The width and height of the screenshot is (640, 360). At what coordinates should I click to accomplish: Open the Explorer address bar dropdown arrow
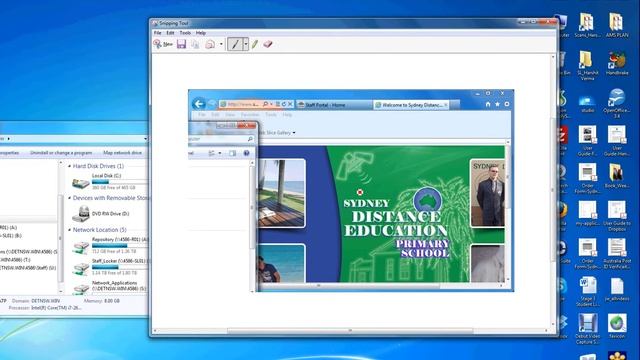pyautogui.click(x=145, y=139)
